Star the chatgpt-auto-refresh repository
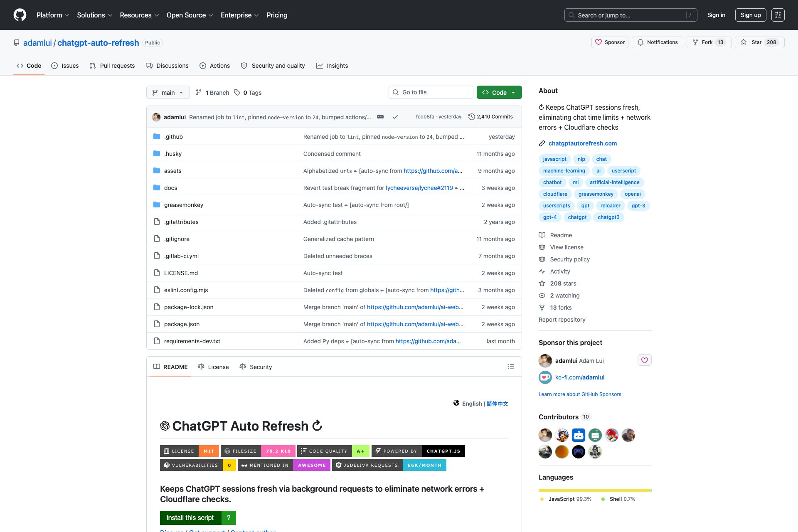Screen dimensions: 798x532 coord(756,42)
